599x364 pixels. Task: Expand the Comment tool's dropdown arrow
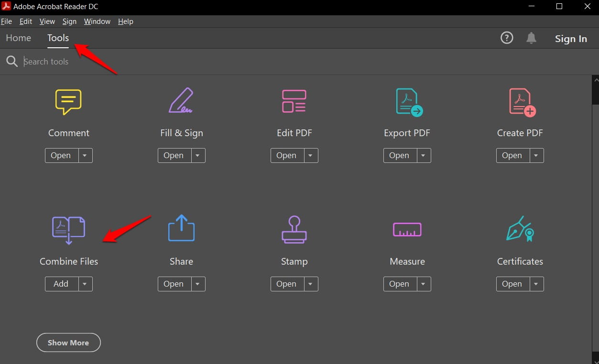tap(85, 155)
